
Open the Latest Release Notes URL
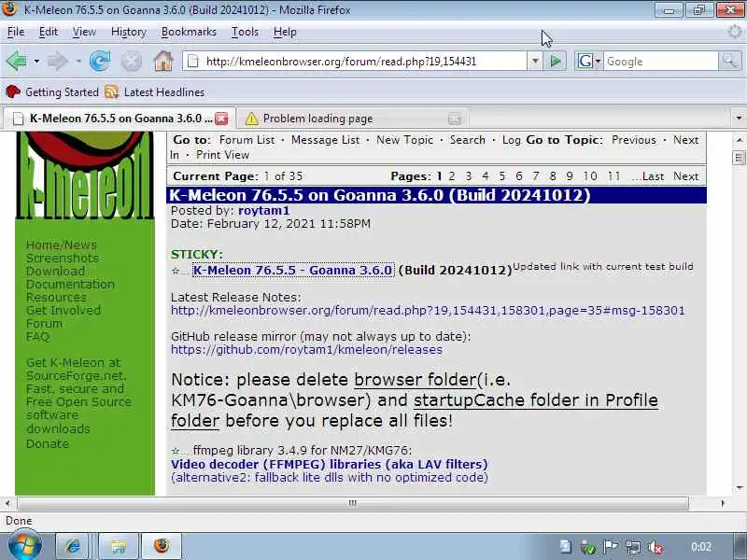tap(428, 311)
